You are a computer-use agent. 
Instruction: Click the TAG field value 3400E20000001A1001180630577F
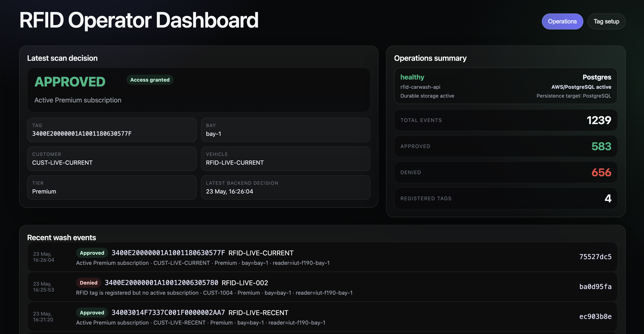82,134
